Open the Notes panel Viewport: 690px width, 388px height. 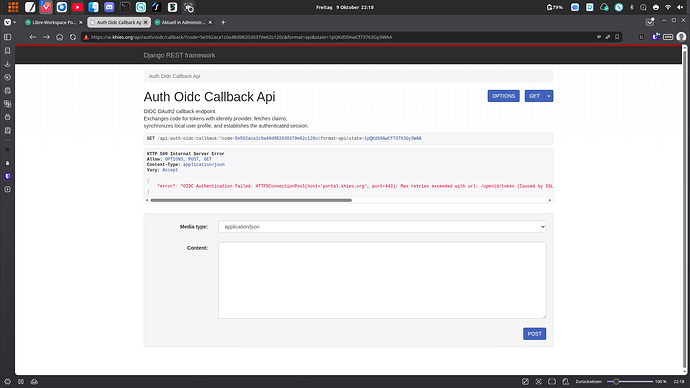pos(7,91)
